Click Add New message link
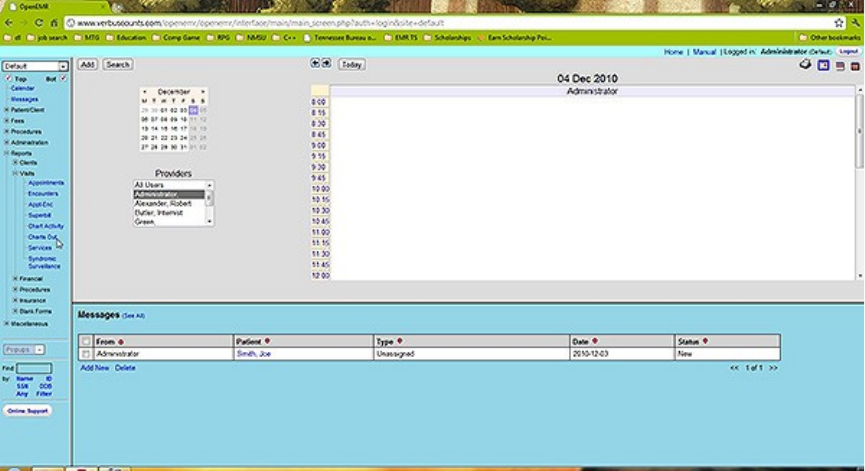The width and height of the screenshot is (865, 471). tap(94, 368)
